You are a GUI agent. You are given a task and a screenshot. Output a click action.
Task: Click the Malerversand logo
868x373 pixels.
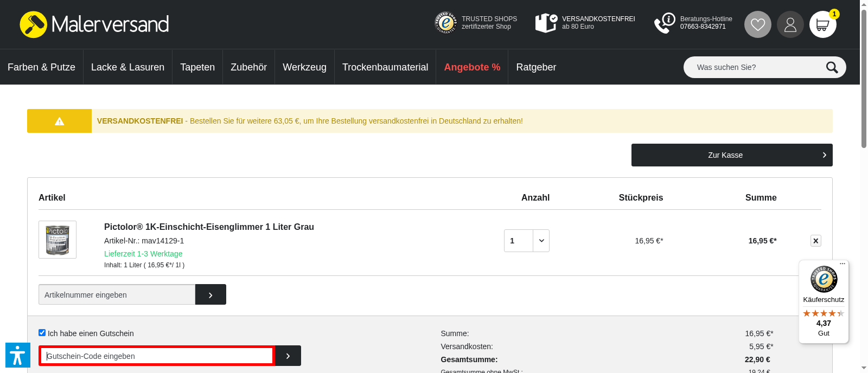(x=94, y=24)
